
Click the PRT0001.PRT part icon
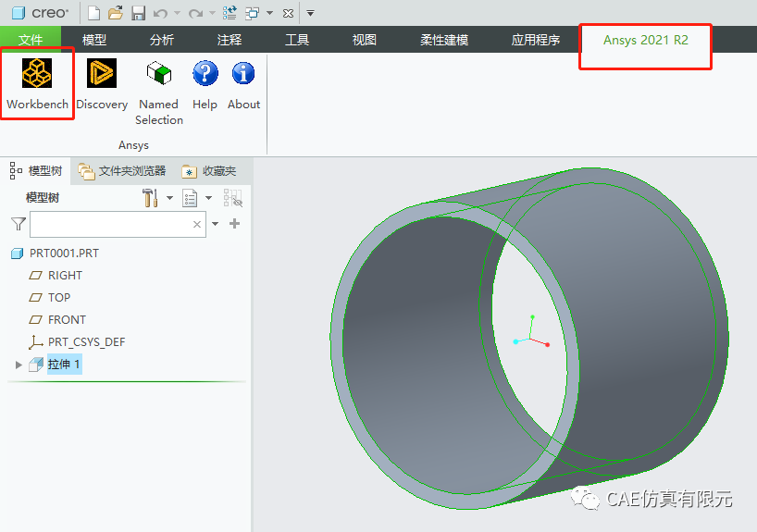18,254
